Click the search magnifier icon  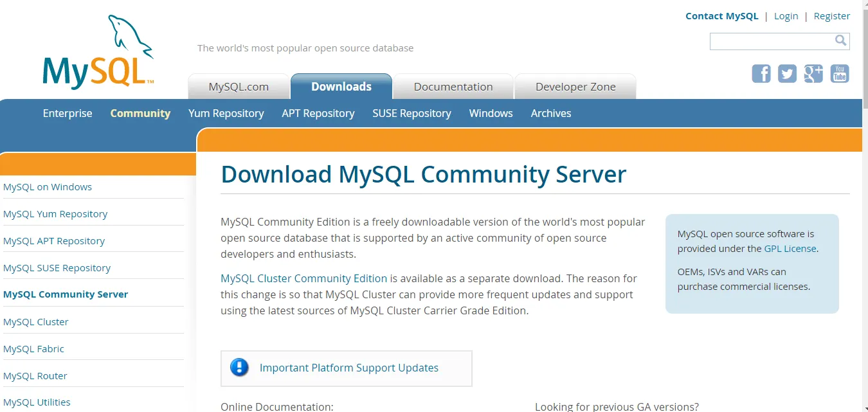pyautogui.click(x=840, y=40)
